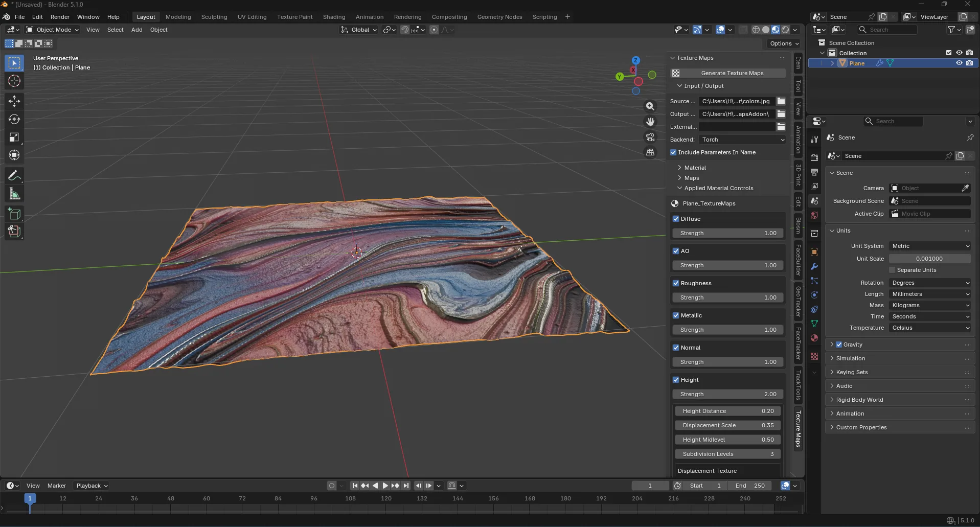Open the Render menu
The width and height of the screenshot is (980, 527).
60,17
